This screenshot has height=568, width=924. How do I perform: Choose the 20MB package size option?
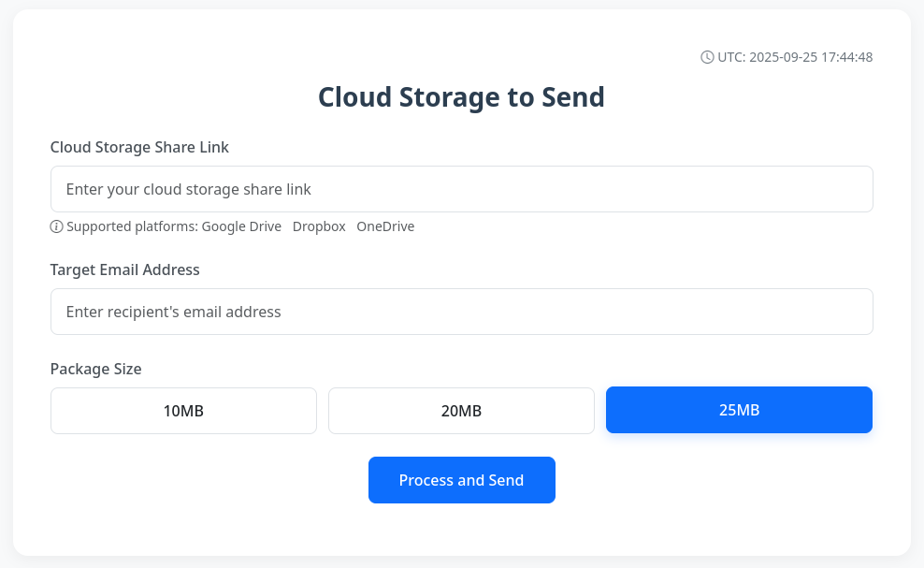click(x=461, y=411)
